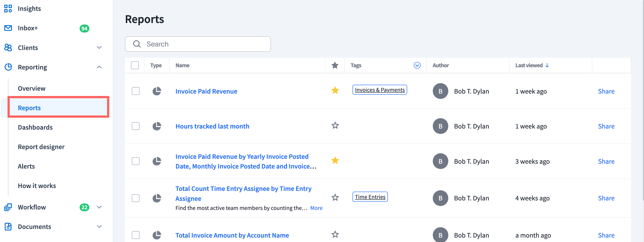The width and height of the screenshot is (644, 242).
Task: Click the Inbox+ envelope icon
Action: [8, 28]
